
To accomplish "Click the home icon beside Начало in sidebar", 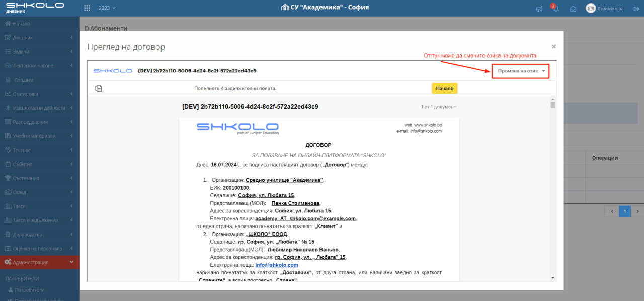I will (8, 24).
